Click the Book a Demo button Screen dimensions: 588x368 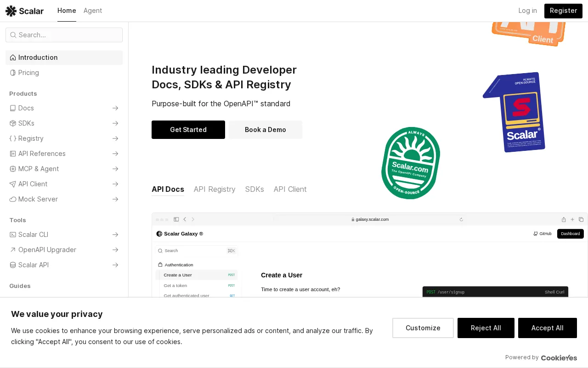click(266, 130)
